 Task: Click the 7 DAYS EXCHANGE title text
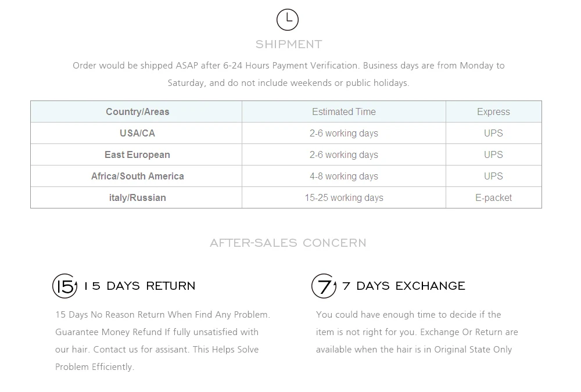click(404, 286)
